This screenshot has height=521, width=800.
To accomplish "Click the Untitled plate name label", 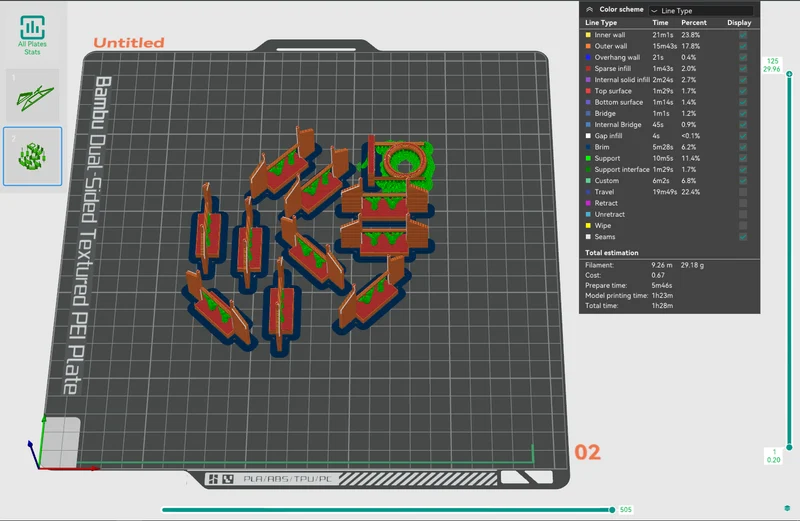I will 129,43.
